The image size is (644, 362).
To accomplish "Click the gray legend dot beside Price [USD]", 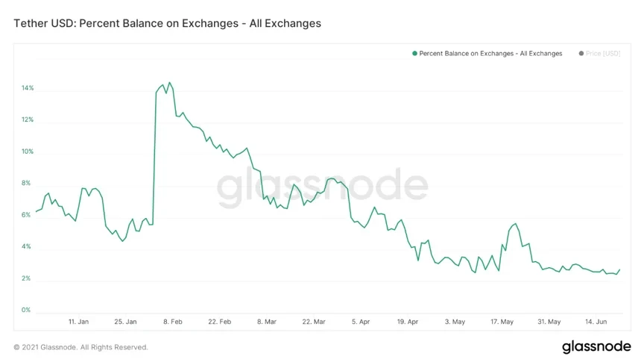I will (x=581, y=54).
